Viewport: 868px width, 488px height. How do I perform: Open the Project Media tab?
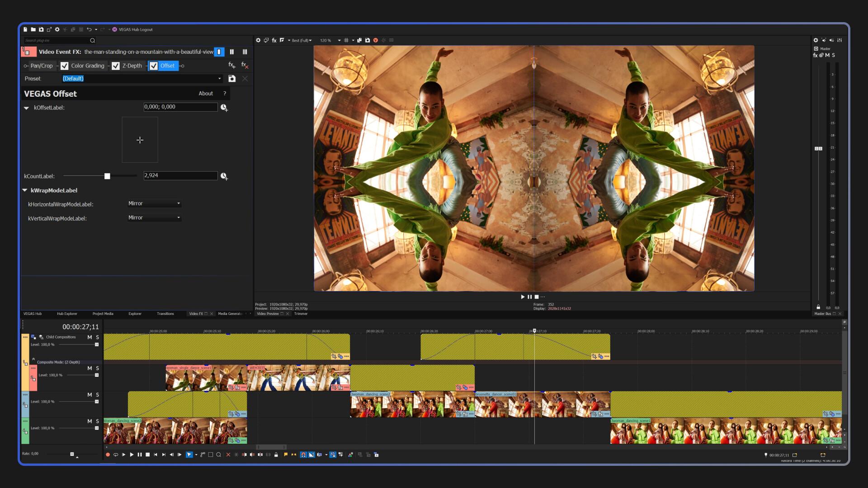tap(103, 314)
